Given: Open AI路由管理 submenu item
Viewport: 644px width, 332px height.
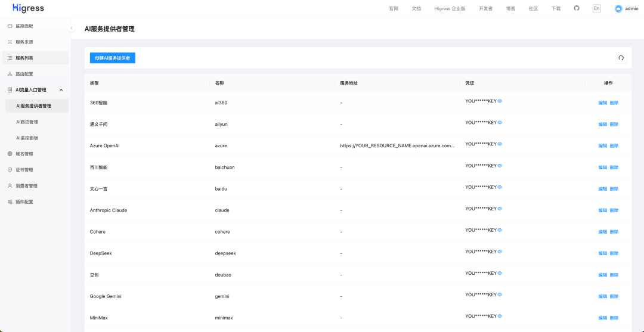Looking at the screenshot, I should click(37, 122).
